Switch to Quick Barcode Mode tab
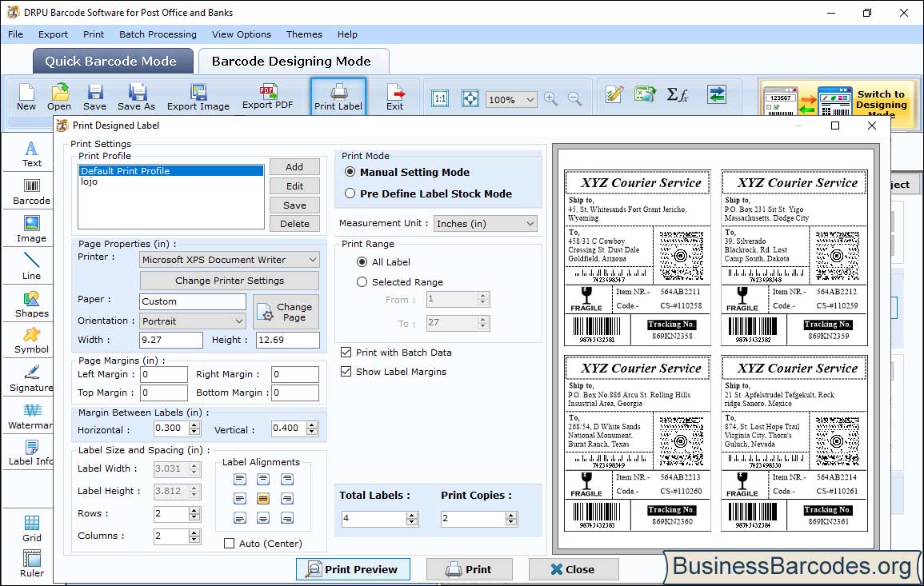Viewport: 924px width, 586px height. [x=112, y=62]
